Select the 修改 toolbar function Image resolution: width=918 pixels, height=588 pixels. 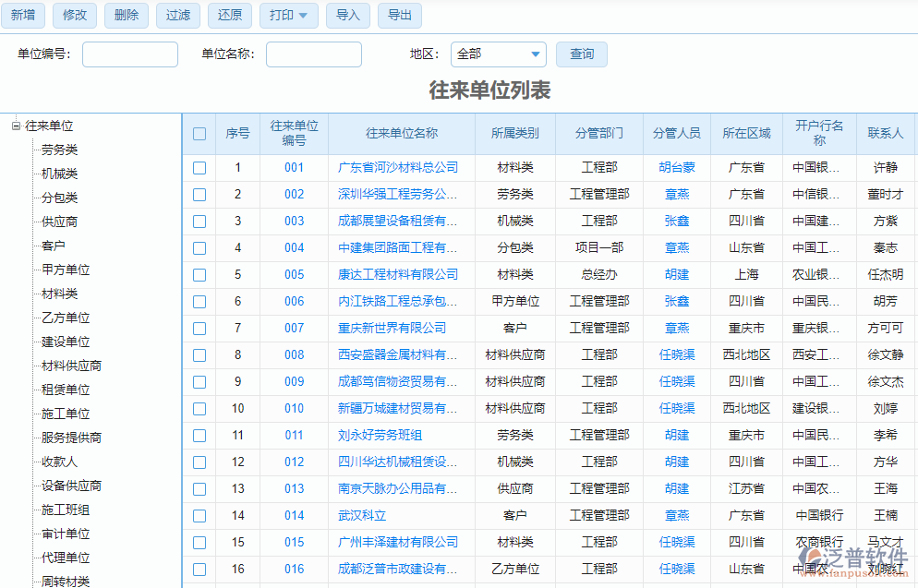click(74, 16)
